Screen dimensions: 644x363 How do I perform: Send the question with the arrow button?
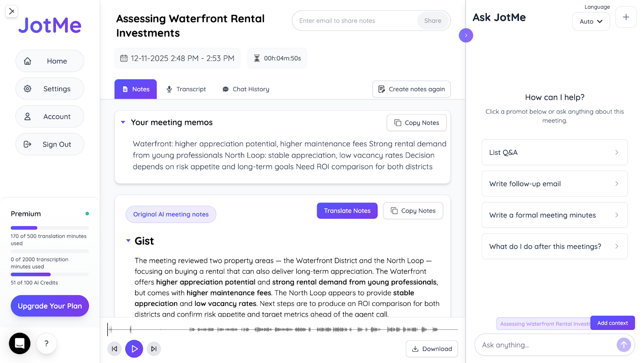pos(623,345)
